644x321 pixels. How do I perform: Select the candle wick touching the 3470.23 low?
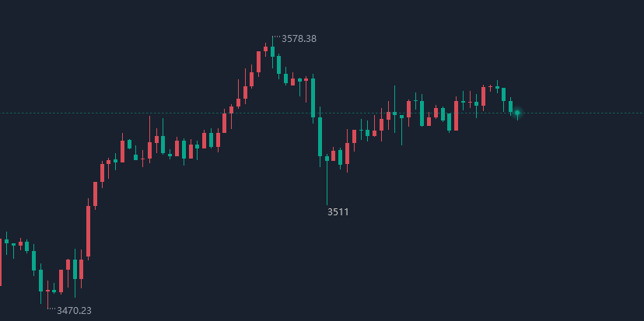click(47, 299)
